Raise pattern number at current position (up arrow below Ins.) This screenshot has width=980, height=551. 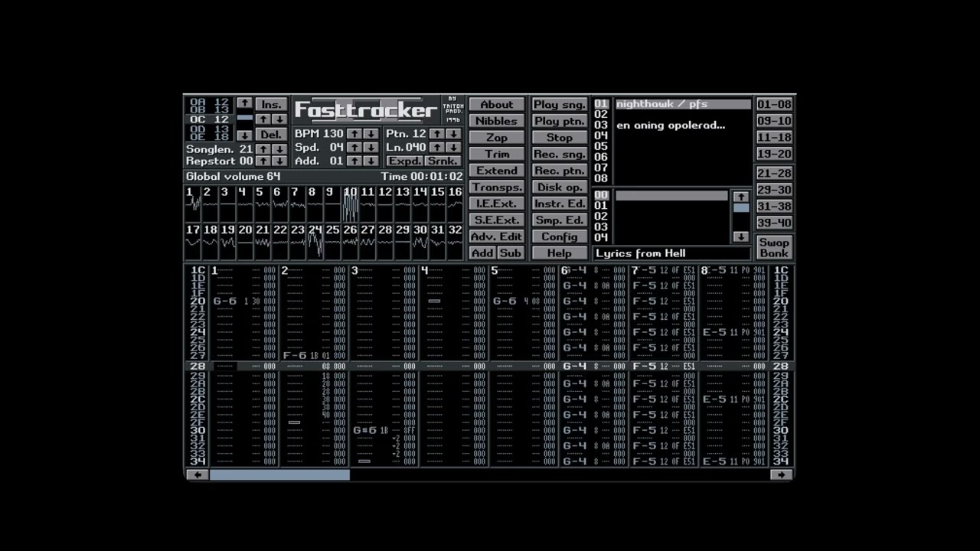263,119
